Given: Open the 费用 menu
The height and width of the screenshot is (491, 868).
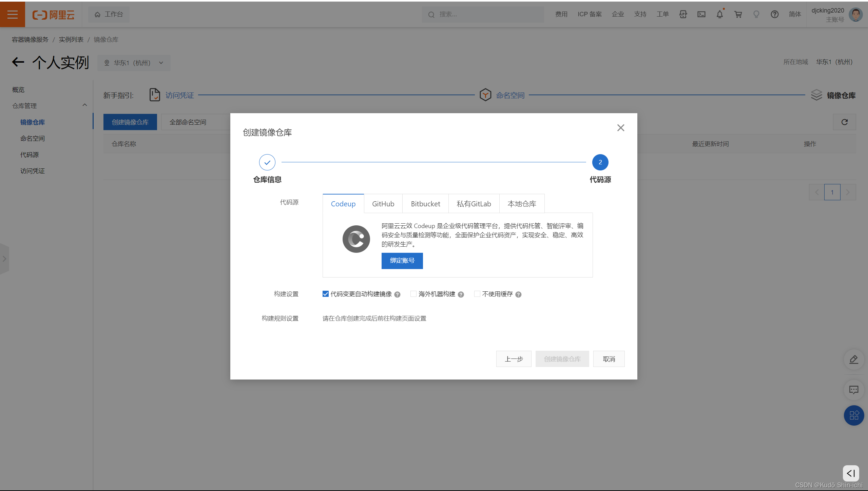Looking at the screenshot, I should (561, 14).
